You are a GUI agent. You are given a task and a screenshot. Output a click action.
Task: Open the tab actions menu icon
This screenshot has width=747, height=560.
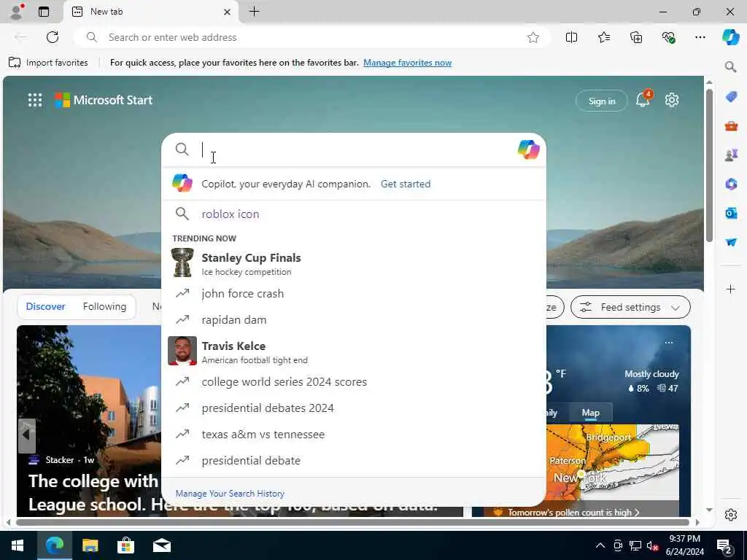[44, 12]
